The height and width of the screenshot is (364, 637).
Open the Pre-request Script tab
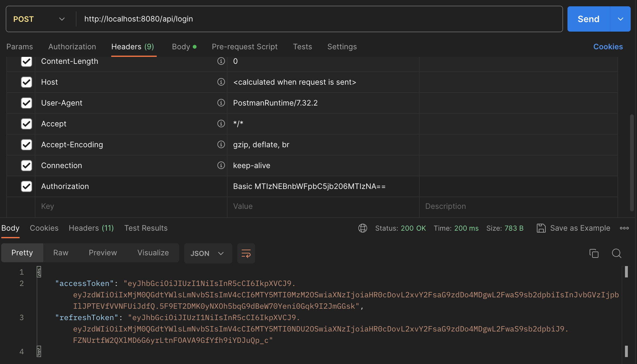[x=245, y=47]
